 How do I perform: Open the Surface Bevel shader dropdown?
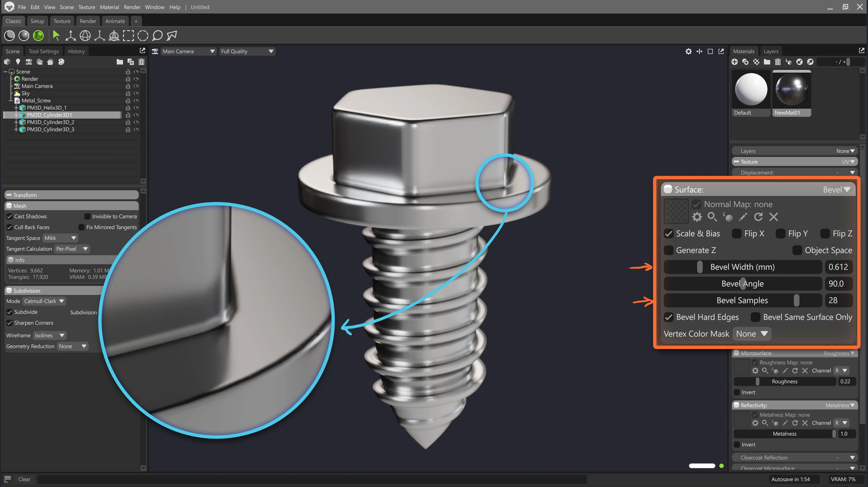(837, 190)
